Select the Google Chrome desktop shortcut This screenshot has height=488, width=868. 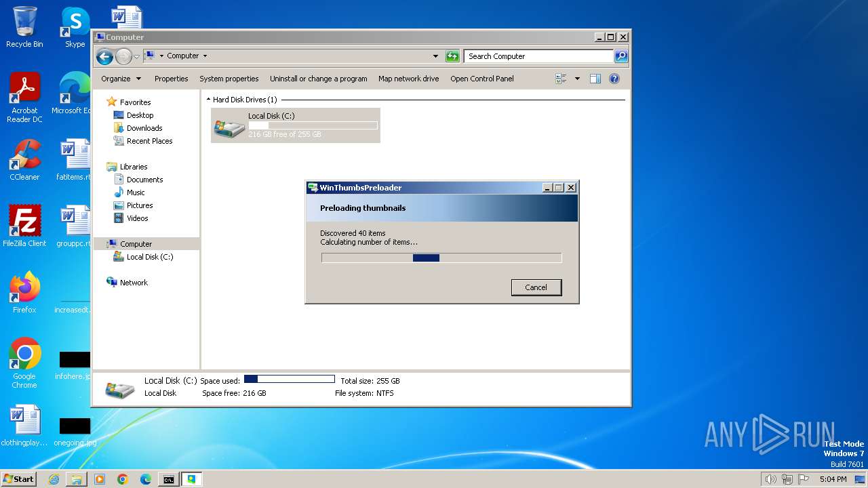(x=24, y=363)
